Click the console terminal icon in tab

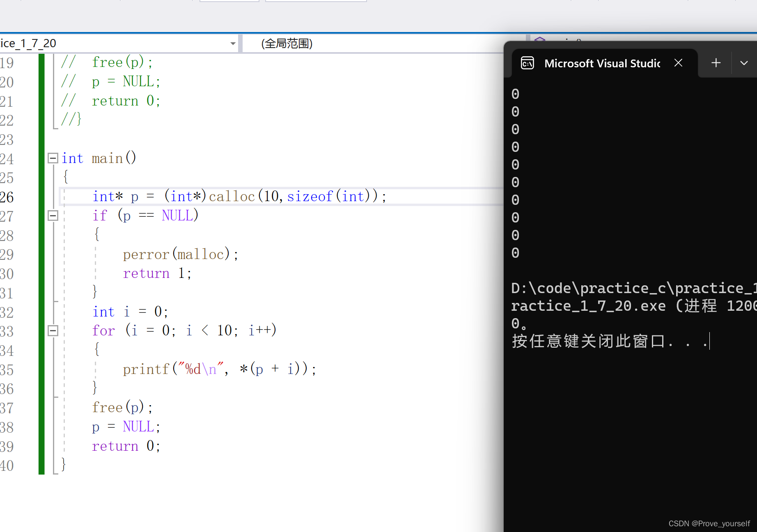point(528,63)
